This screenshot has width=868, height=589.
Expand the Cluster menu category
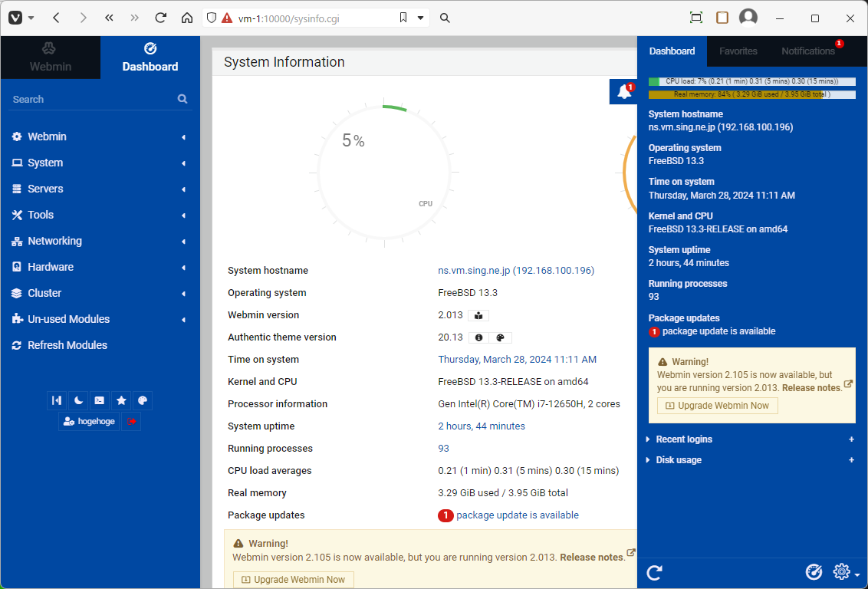(100, 293)
